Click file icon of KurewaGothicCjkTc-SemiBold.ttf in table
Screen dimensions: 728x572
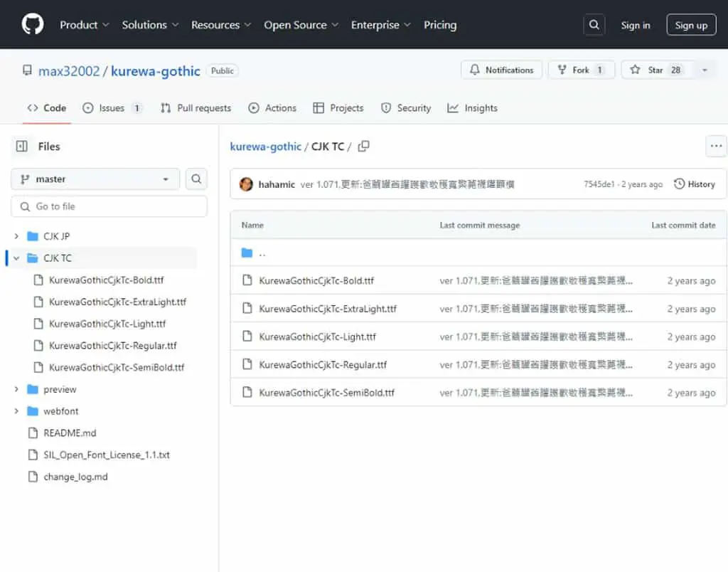247,392
